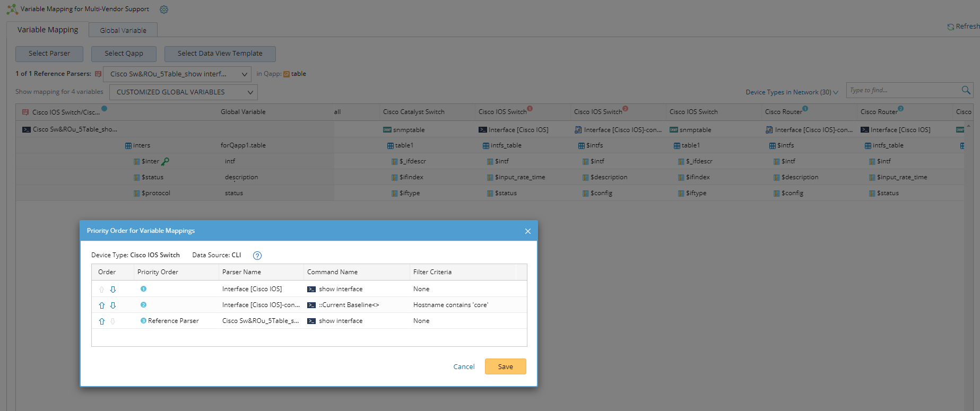This screenshot has height=411, width=980.
Task: Click the orange Qapp icon next to 'table'
Action: tap(287, 74)
